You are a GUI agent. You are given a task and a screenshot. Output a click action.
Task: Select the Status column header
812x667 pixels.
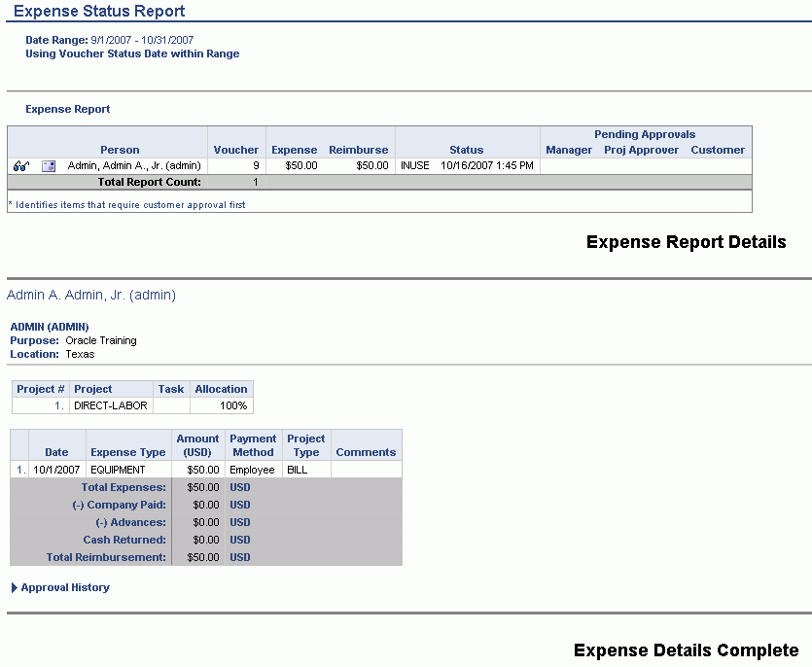click(466, 150)
